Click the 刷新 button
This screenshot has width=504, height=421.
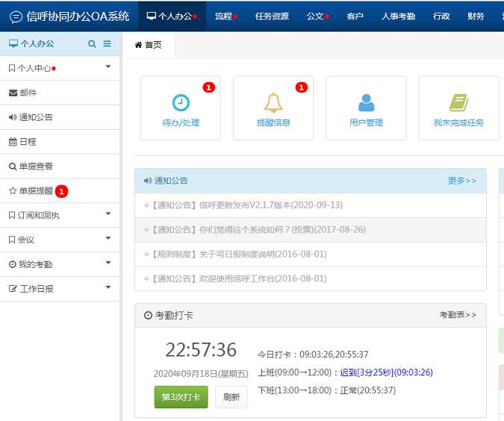click(231, 397)
